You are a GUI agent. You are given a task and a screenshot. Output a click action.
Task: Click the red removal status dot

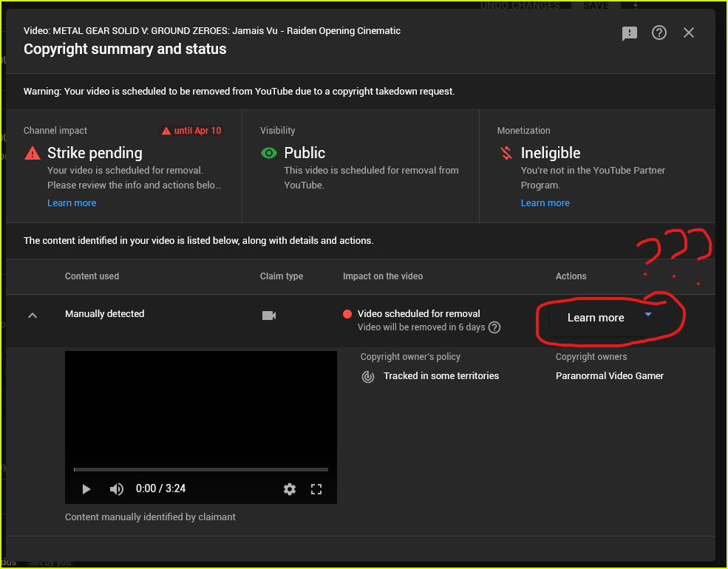coord(347,314)
